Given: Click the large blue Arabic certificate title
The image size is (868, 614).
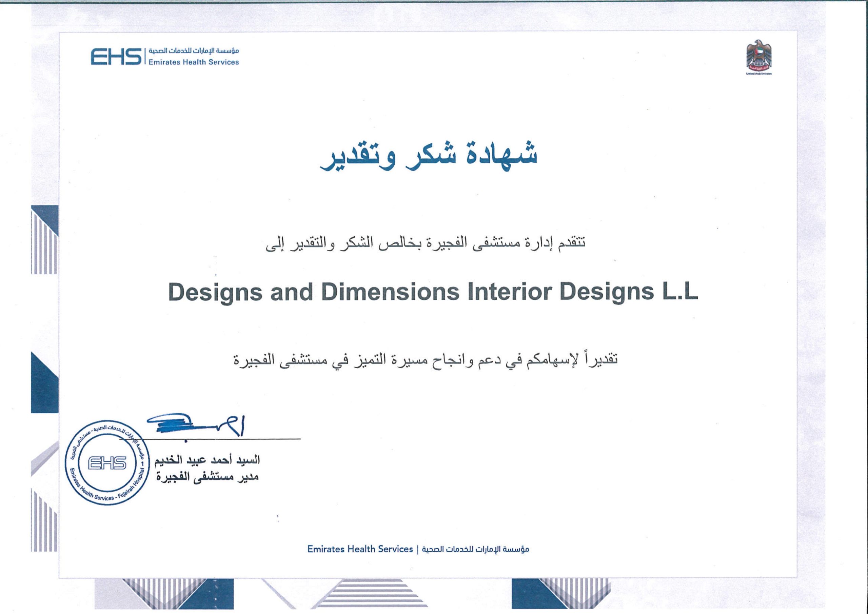Looking at the screenshot, I should click(x=428, y=157).
